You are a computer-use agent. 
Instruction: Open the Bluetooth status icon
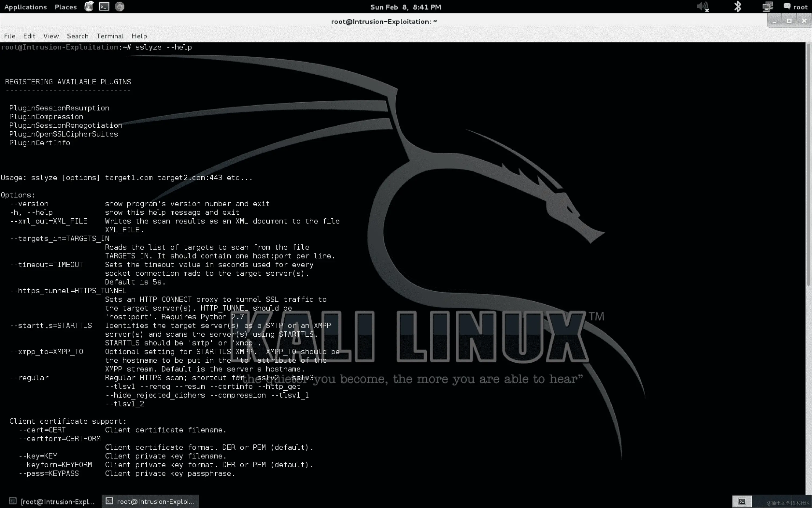click(x=738, y=7)
